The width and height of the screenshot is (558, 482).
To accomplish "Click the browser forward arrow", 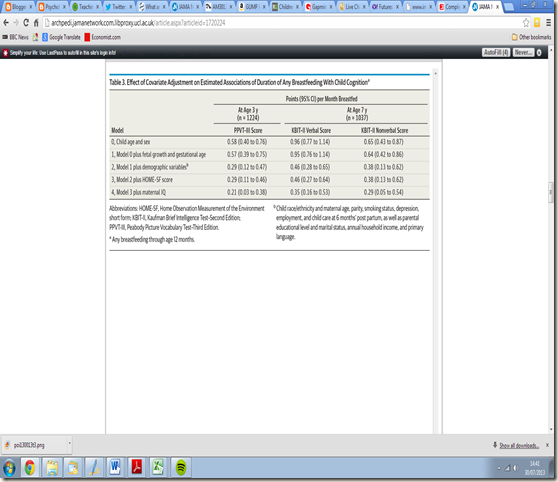I will coord(16,23).
